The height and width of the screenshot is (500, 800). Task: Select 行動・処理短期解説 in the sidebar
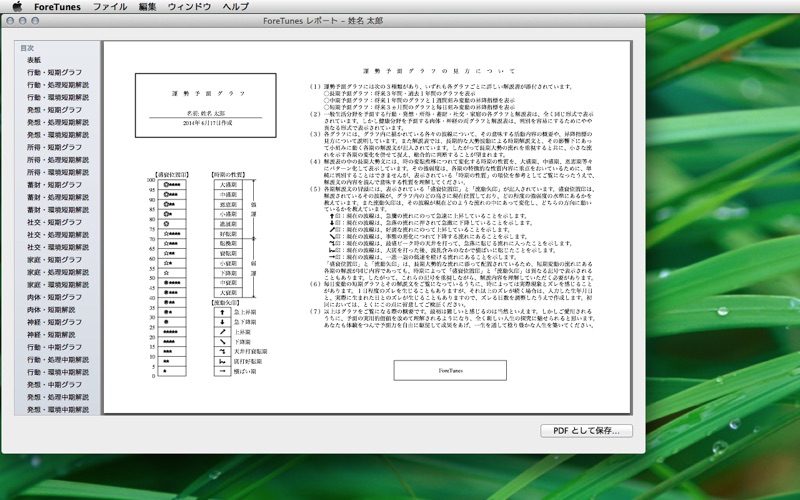(58, 85)
